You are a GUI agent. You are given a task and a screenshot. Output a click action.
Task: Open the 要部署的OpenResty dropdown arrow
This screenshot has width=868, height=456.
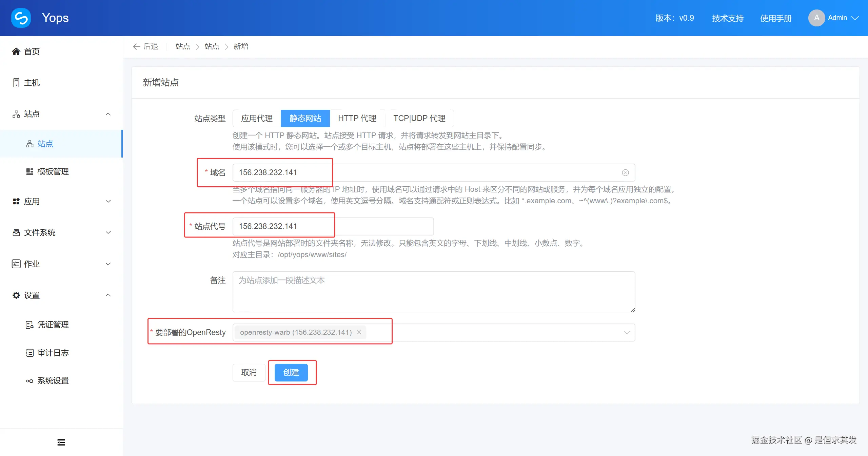click(x=626, y=332)
